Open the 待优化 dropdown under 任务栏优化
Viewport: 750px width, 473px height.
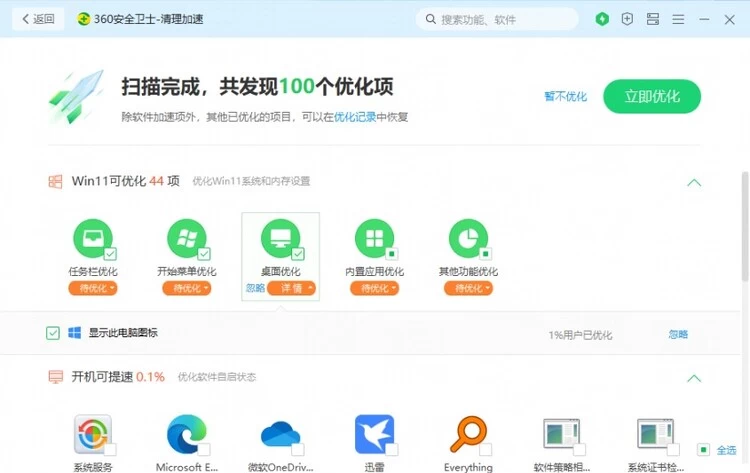point(93,288)
